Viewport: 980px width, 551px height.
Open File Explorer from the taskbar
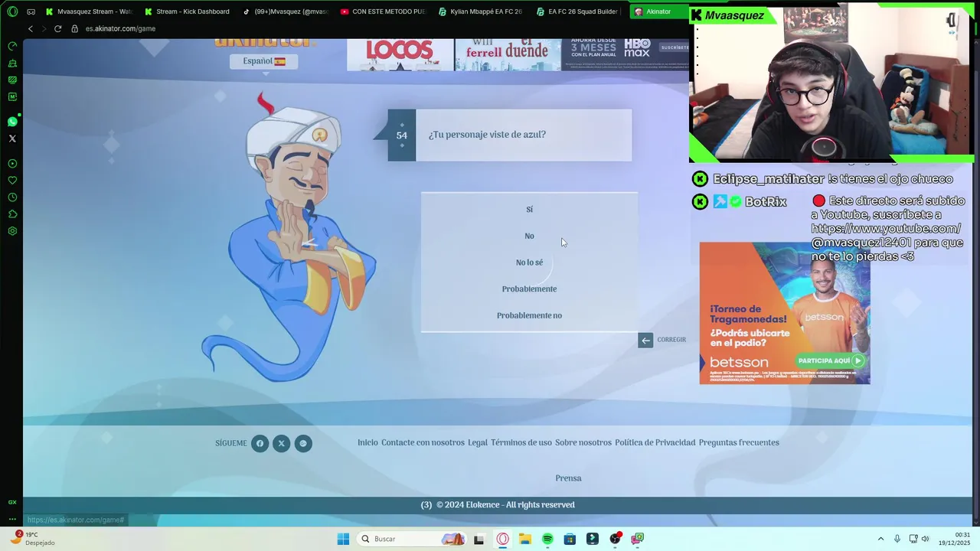(x=524, y=539)
